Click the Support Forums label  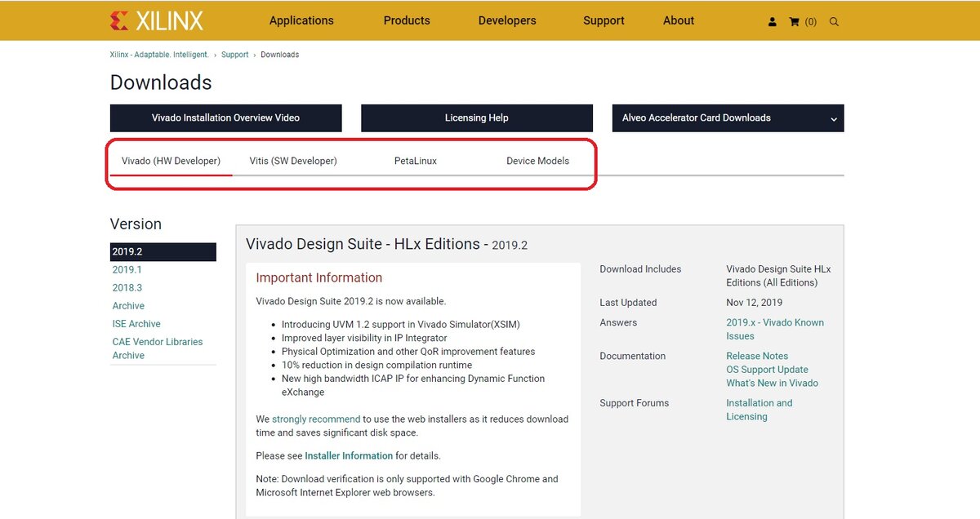[634, 403]
